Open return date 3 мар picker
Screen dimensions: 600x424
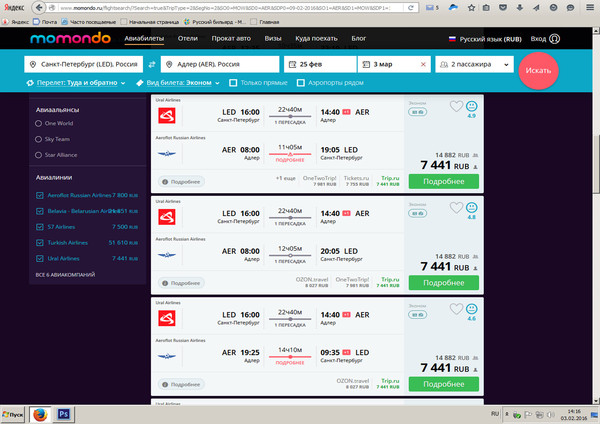[394, 64]
